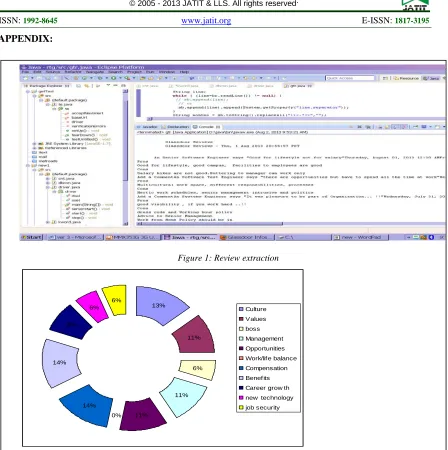The height and width of the screenshot is (450, 448).
Task: Open the Glassdoor Infos taskbar item
Action: tap(247, 237)
